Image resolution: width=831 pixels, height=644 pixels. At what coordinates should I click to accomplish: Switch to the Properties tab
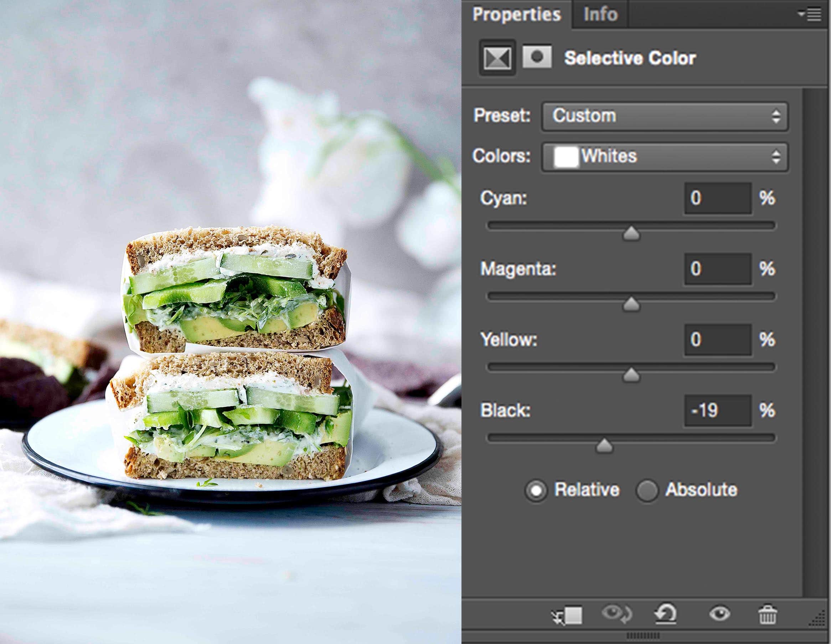tap(516, 15)
